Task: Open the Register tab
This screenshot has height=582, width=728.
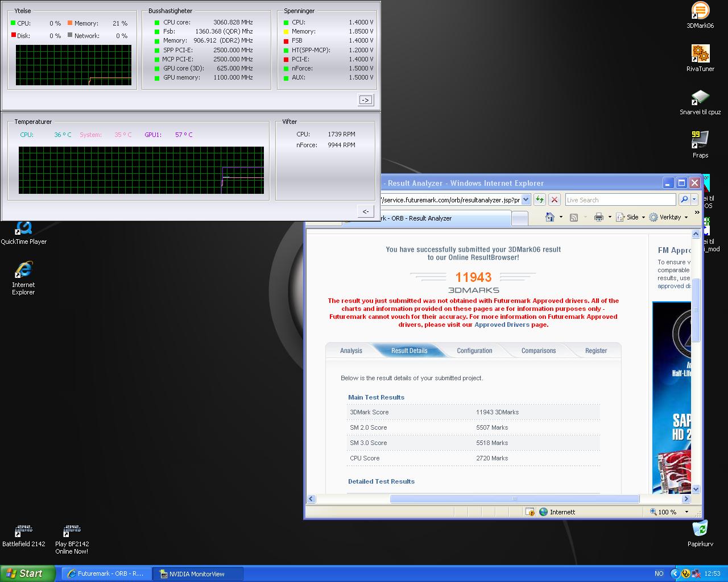Action: click(x=596, y=351)
